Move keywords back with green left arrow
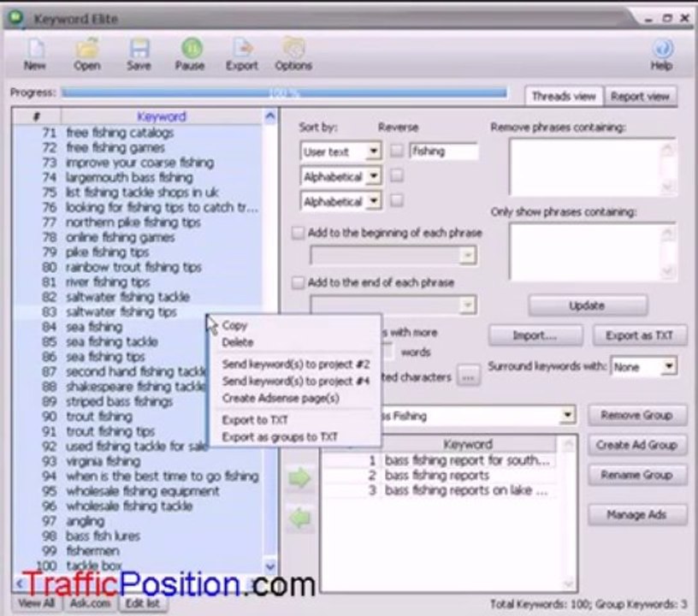The height and width of the screenshot is (616, 698). click(x=300, y=518)
